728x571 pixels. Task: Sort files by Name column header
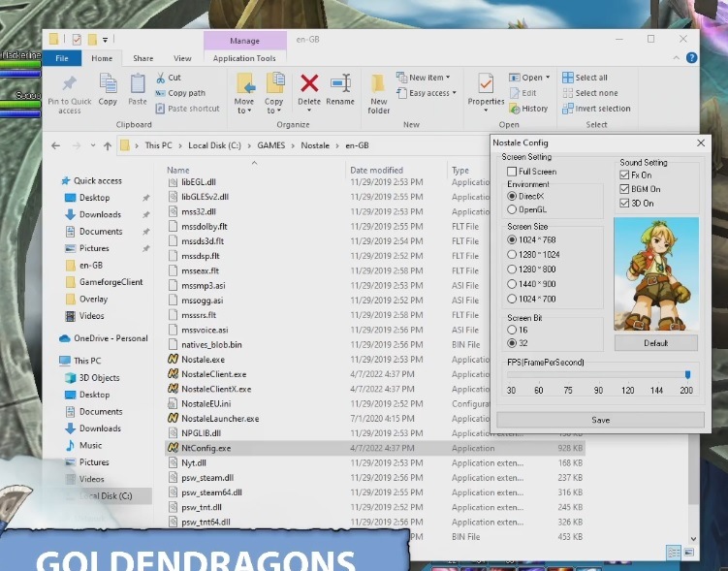(177, 170)
